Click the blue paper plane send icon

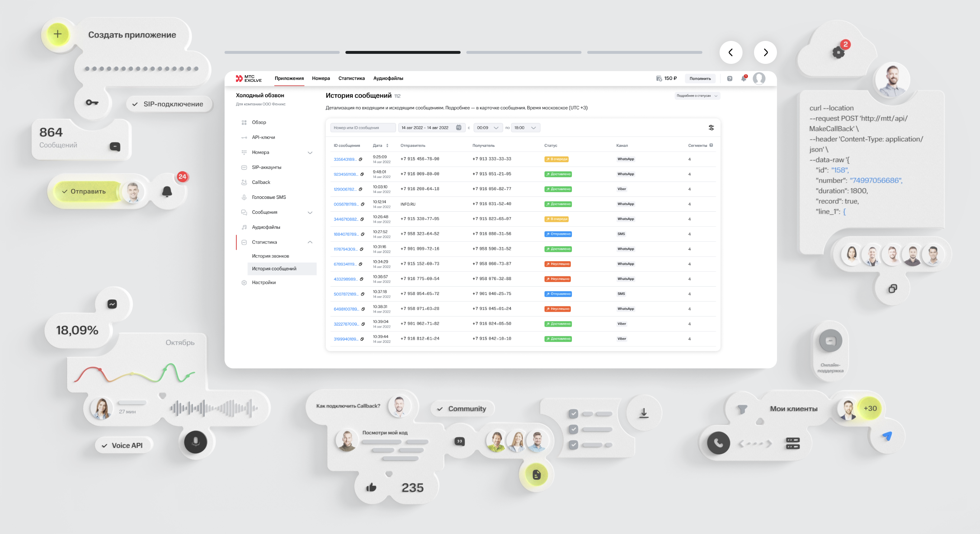coord(887,436)
